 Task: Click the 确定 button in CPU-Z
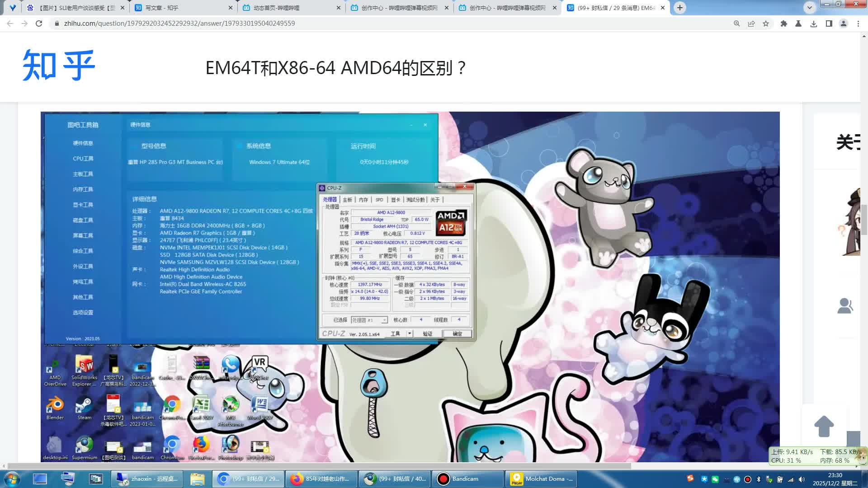(x=458, y=333)
